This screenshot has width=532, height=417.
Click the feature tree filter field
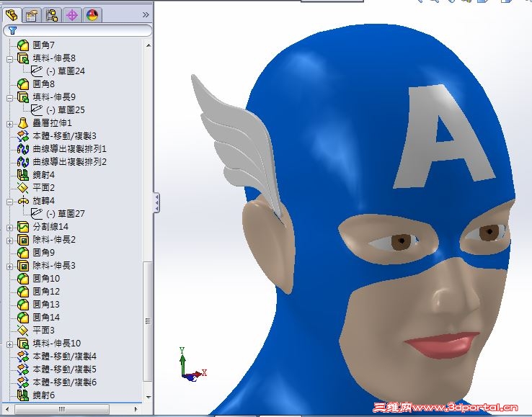tap(77, 30)
